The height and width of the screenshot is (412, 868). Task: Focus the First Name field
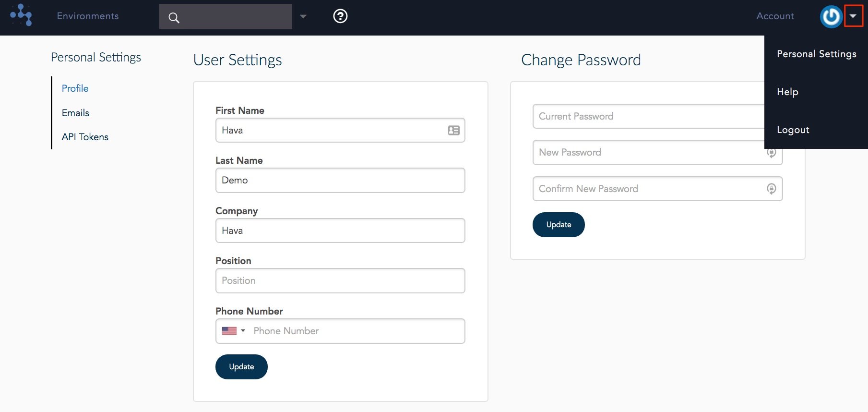(340, 130)
